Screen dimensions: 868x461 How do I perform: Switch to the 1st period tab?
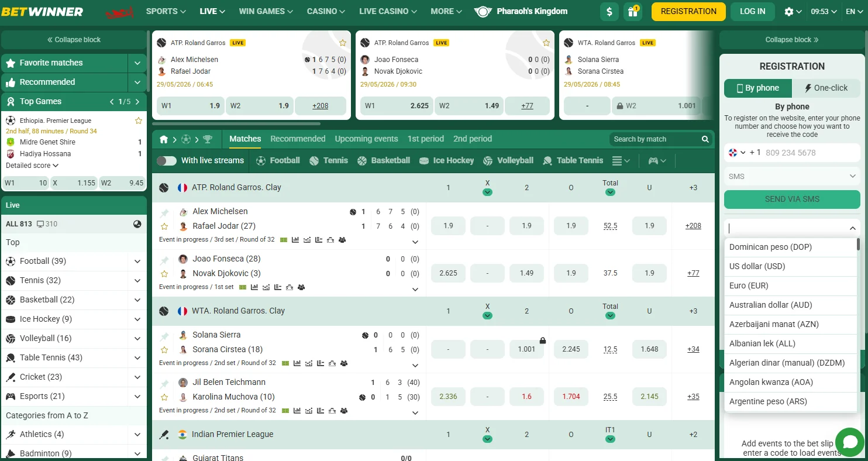[426, 139]
